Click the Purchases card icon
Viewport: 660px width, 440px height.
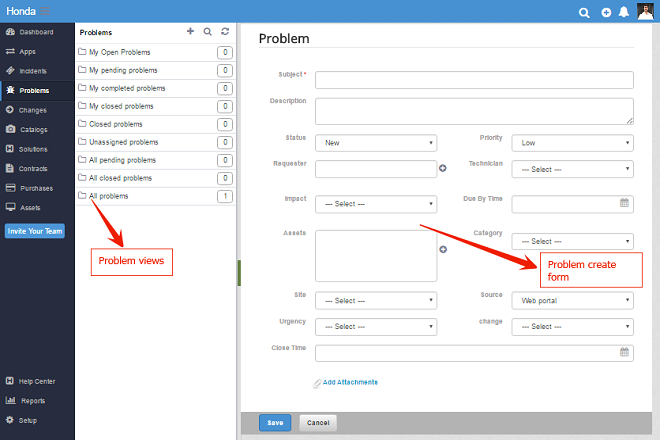coord(11,188)
